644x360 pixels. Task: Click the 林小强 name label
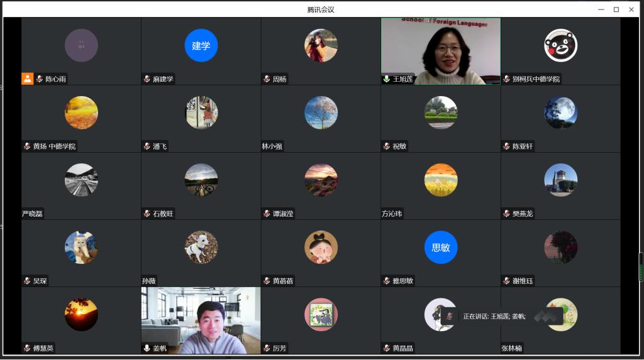pos(272,146)
